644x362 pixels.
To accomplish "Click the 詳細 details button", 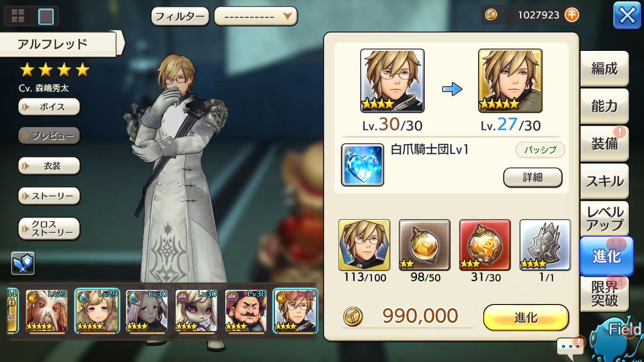I will tap(533, 177).
